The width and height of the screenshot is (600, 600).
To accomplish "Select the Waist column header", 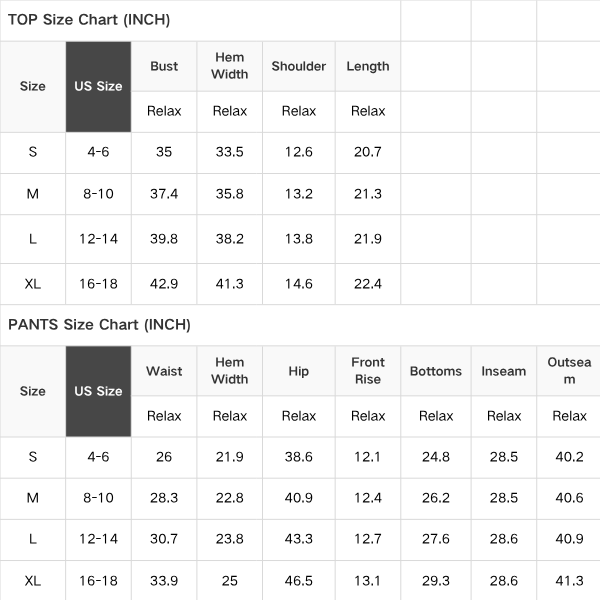I will (x=164, y=371).
